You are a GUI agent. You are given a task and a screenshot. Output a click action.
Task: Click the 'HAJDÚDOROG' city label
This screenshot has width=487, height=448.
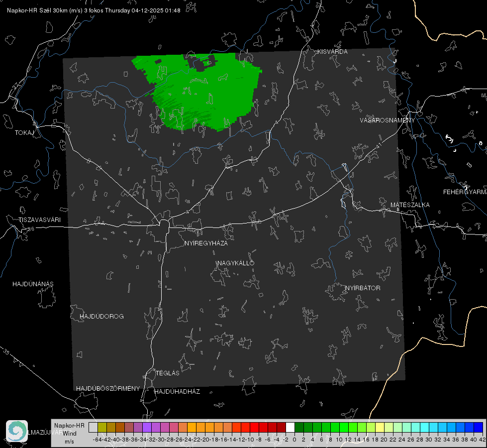pyautogui.click(x=101, y=316)
